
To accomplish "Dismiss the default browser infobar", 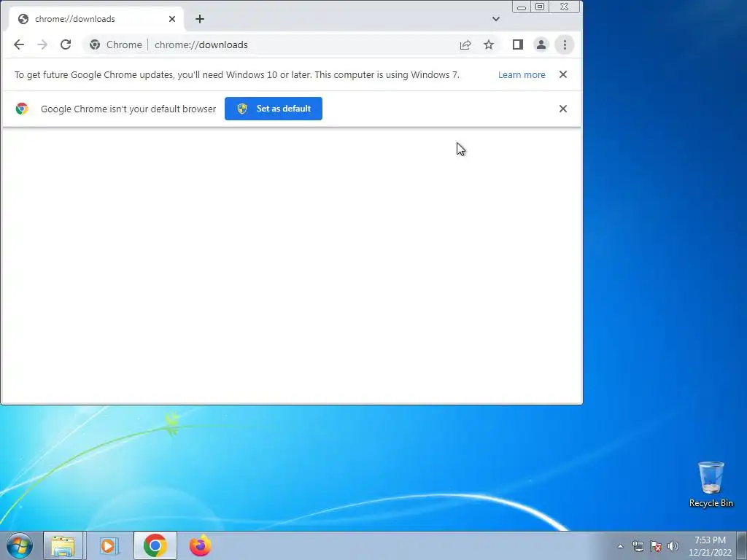I will pyautogui.click(x=563, y=109).
